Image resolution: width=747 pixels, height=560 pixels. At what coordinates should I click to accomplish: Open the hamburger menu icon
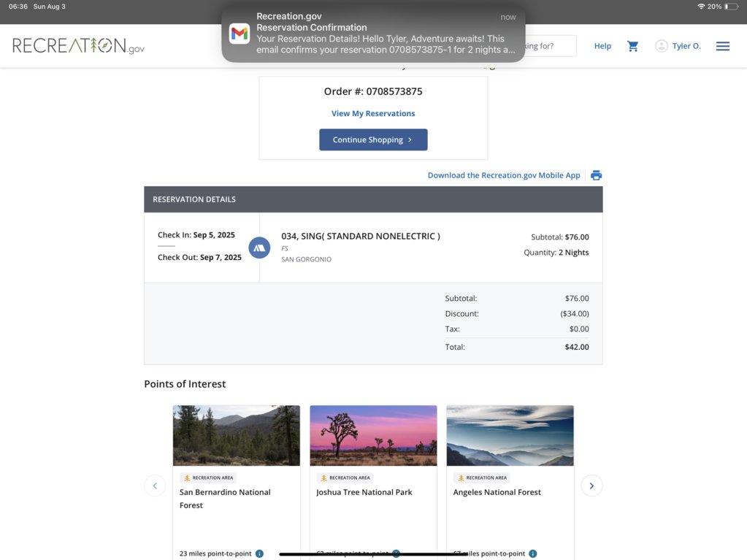pyautogui.click(x=723, y=46)
